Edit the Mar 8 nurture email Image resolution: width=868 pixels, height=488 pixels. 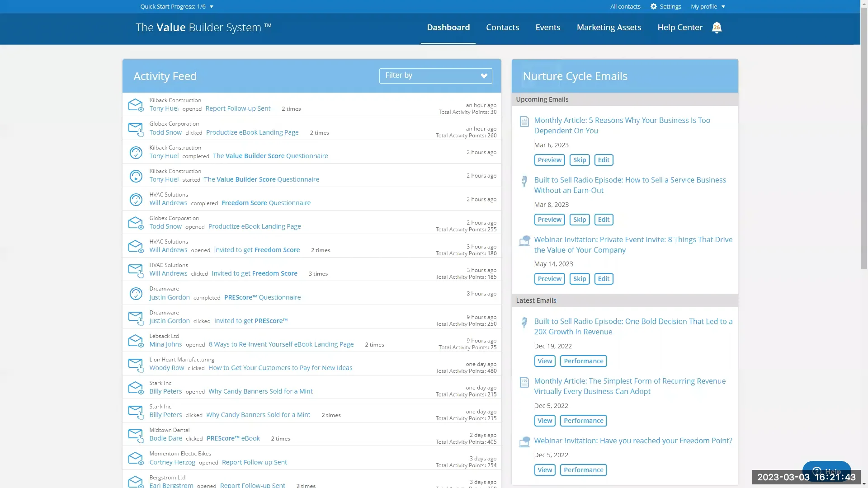pyautogui.click(x=604, y=219)
